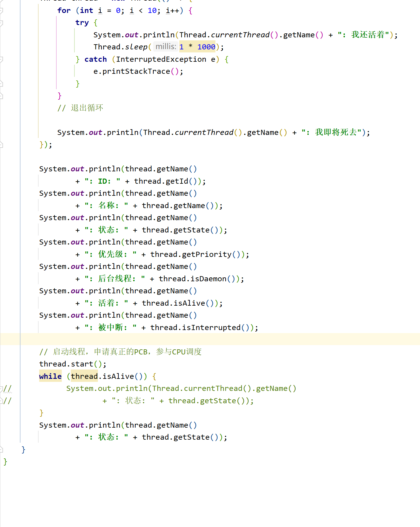
Task: Click 'getState()' on the last println line
Action: (x=196, y=437)
